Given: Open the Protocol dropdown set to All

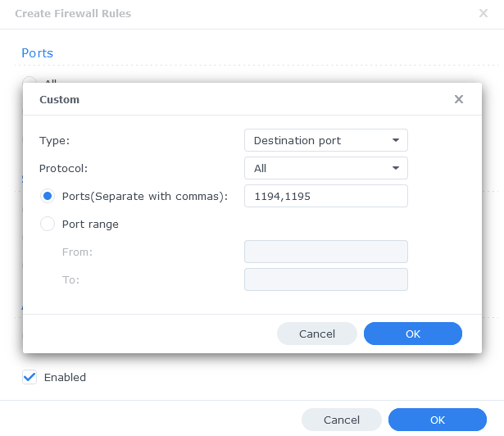Looking at the screenshot, I should coord(326,168).
